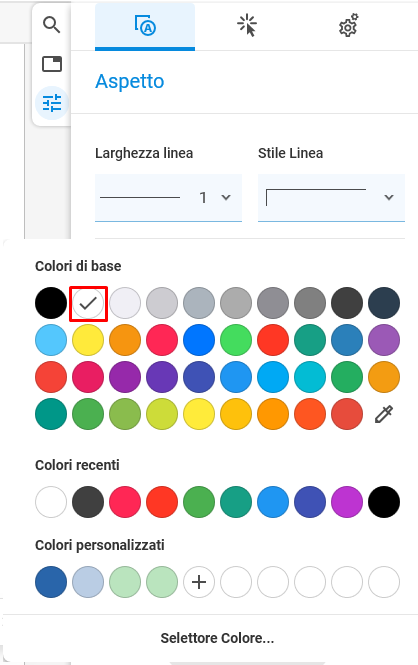This screenshot has height=665, width=418.
Task: Expand the Larghezza linea dropdown
Action: pos(168,198)
